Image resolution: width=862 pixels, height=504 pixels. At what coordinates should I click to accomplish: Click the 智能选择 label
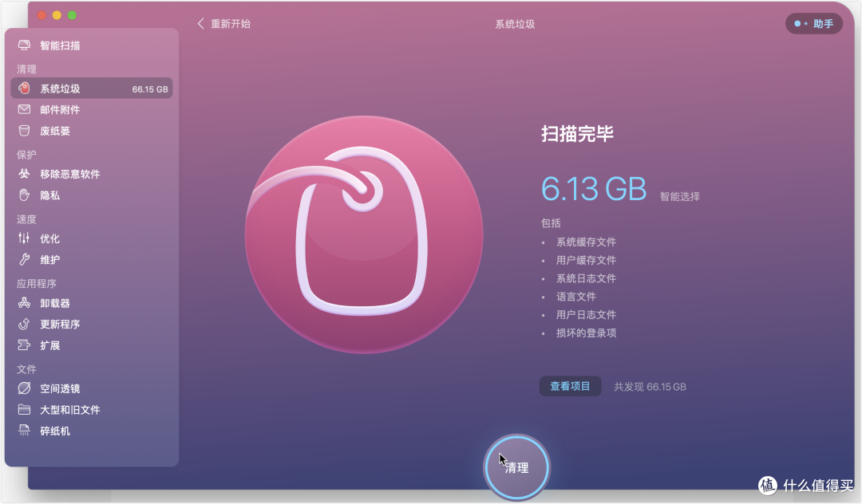[x=679, y=196]
